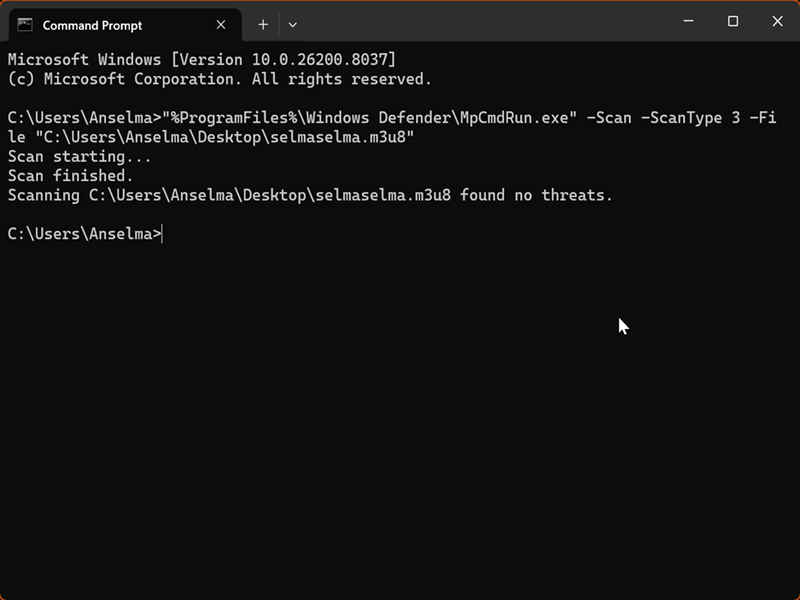Expand the new tab profile dropdown chevron
Viewport: 800px width, 600px height.
tap(293, 25)
